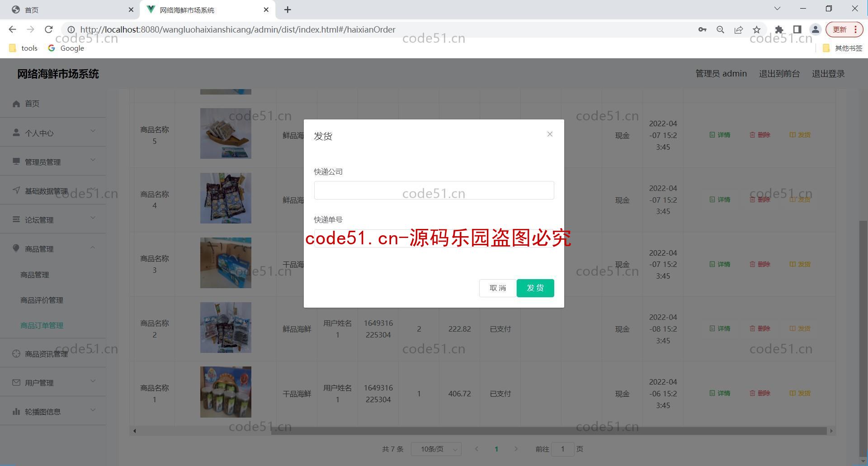
Task: Click scroll-right arrow of table scrollbar
Action: click(831, 431)
